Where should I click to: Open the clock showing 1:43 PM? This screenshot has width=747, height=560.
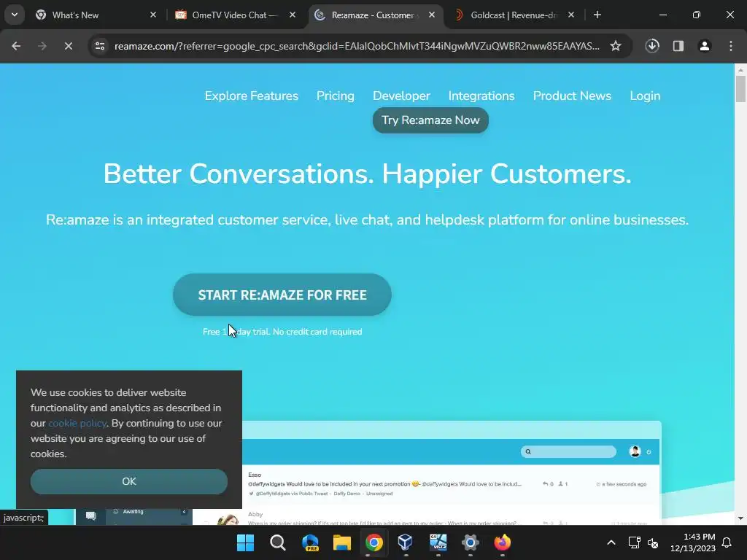pos(693,542)
